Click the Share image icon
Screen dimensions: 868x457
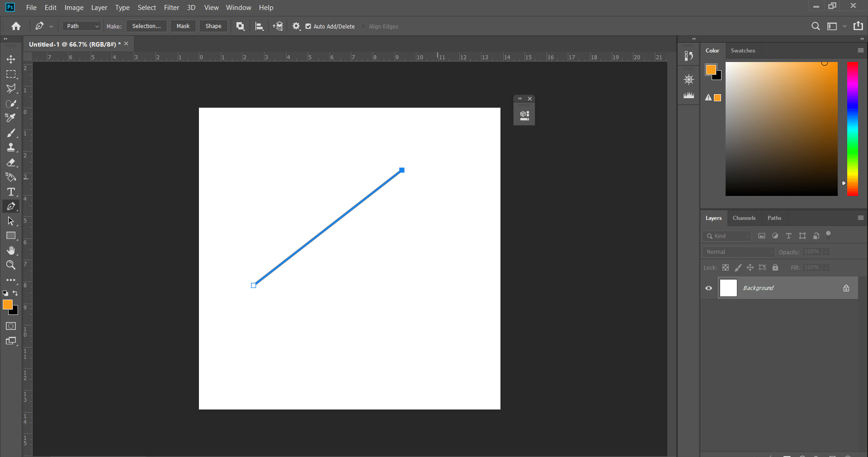coord(858,26)
